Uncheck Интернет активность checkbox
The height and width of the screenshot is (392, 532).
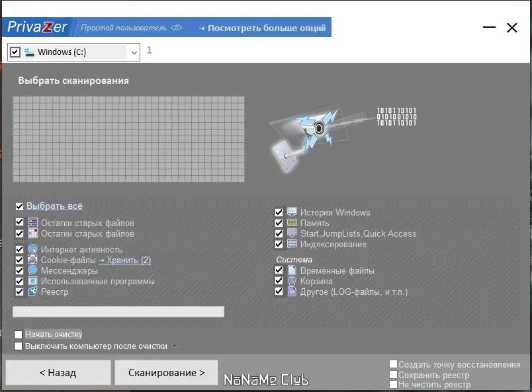click(x=19, y=249)
